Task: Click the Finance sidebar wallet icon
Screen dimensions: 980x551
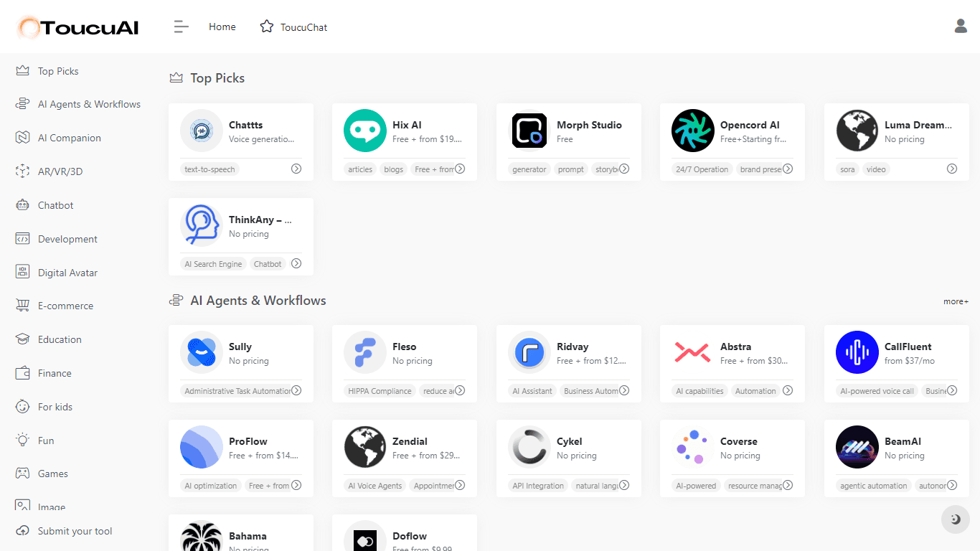Action: click(23, 373)
